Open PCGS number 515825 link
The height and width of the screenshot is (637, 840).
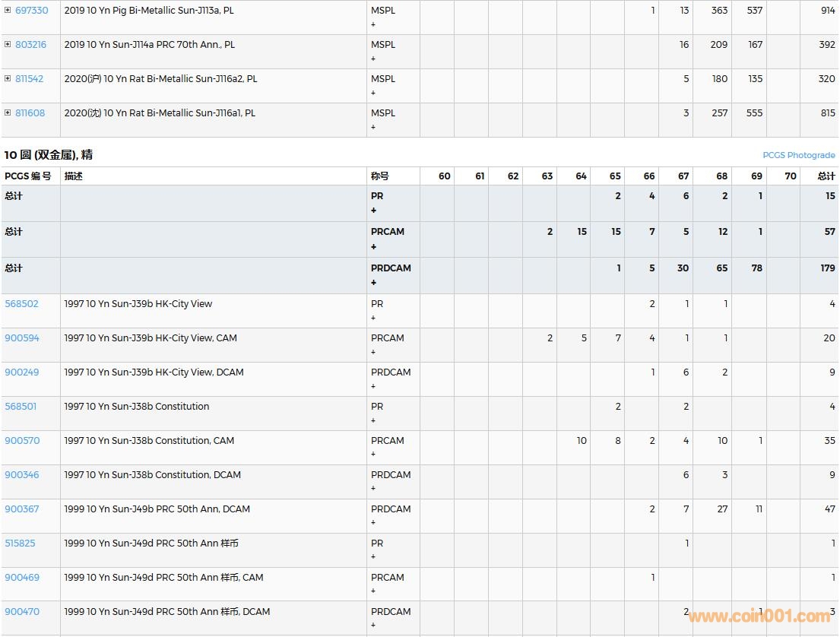tap(20, 544)
